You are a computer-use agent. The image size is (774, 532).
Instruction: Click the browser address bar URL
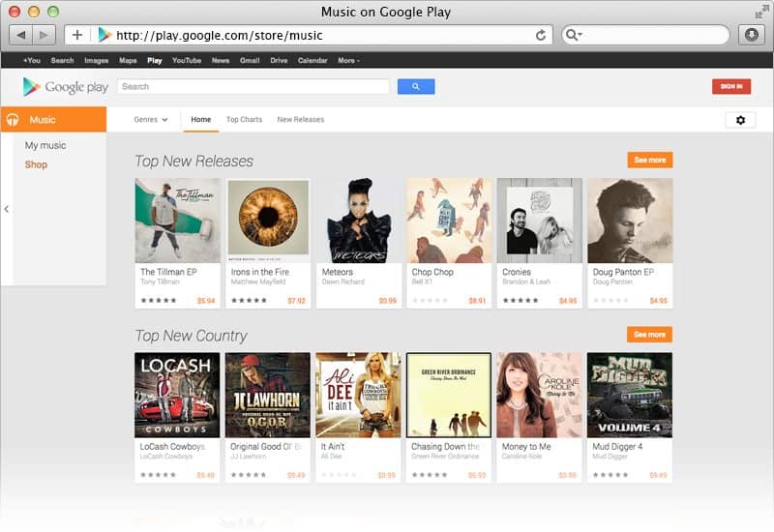coord(220,36)
